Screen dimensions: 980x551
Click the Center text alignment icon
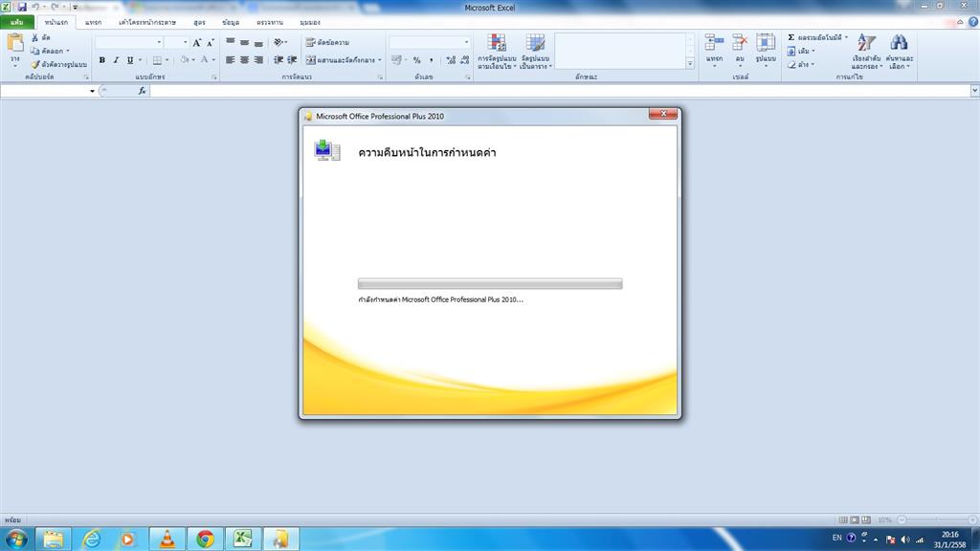tap(244, 60)
